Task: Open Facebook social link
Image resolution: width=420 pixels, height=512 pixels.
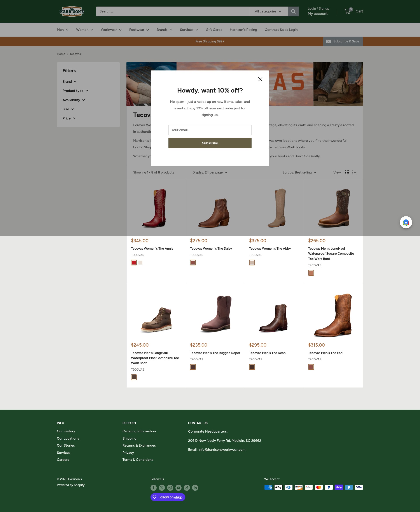Action: click(x=153, y=487)
